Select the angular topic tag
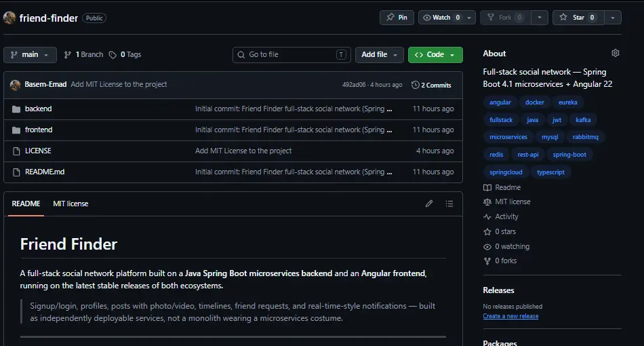644x346 pixels. 500,102
